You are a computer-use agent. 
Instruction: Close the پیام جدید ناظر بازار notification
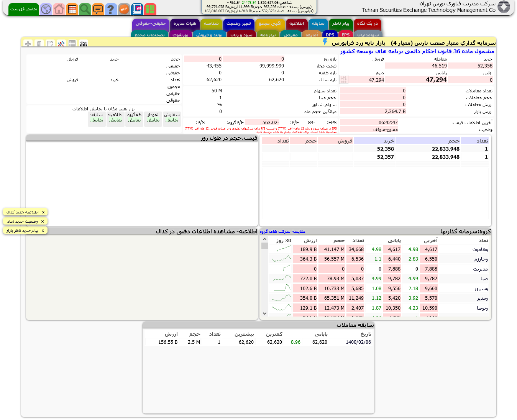[x=43, y=231]
